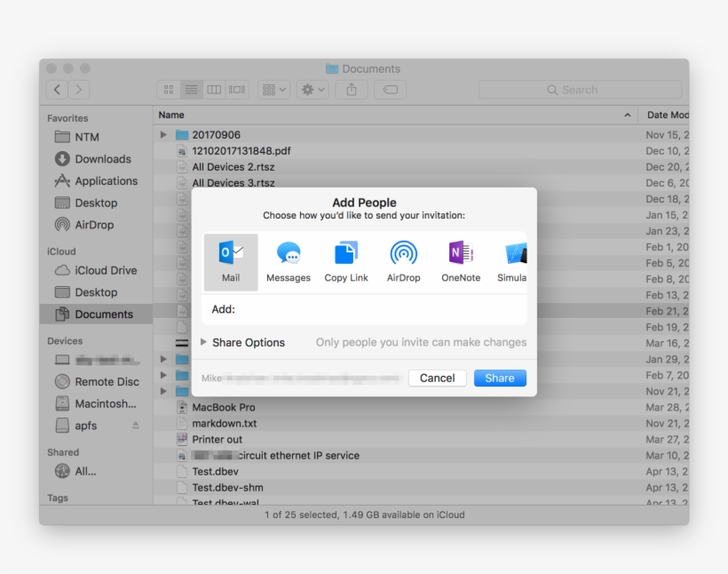728x574 pixels.
Task: Open the item arrangement dropdown
Action: point(274,89)
